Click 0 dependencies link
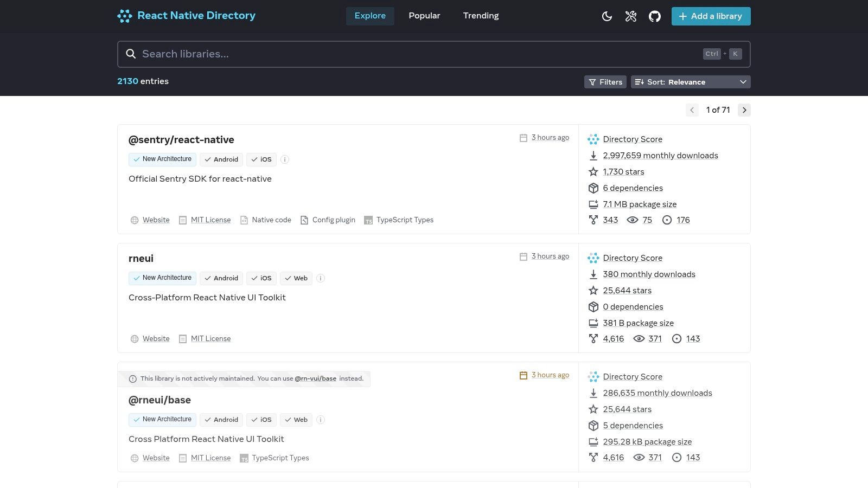868x488 pixels. point(633,307)
